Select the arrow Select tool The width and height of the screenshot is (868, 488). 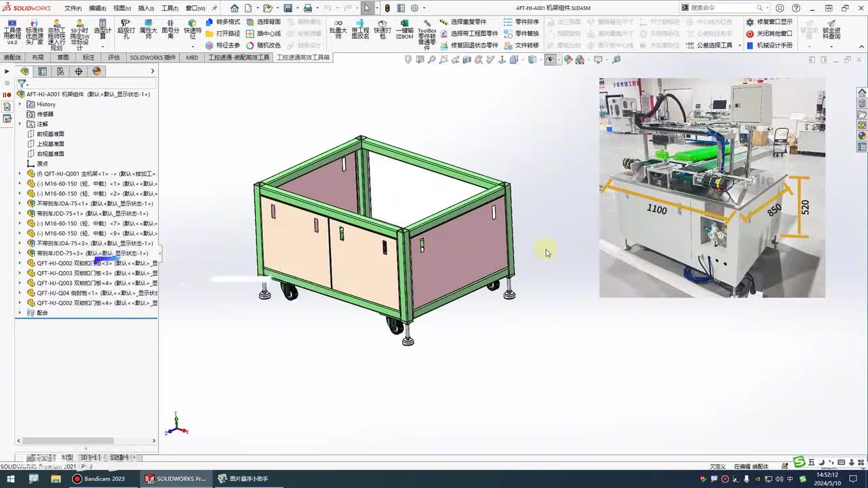367,8
